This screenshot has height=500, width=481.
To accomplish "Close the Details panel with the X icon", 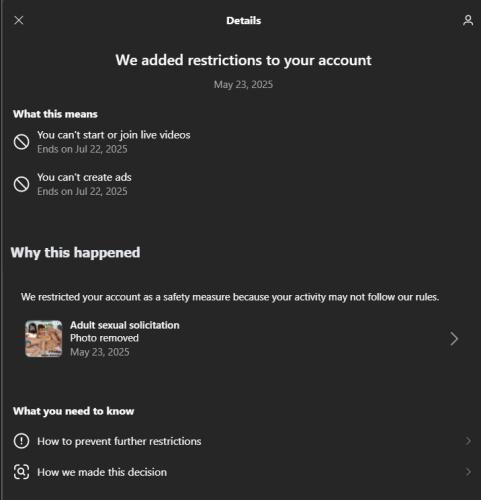I will click(19, 20).
